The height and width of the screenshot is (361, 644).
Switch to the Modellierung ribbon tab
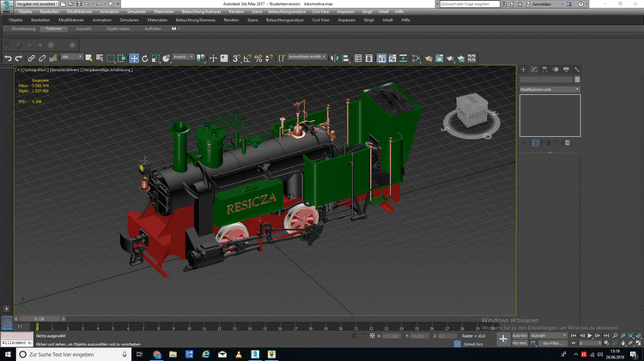coord(23,28)
